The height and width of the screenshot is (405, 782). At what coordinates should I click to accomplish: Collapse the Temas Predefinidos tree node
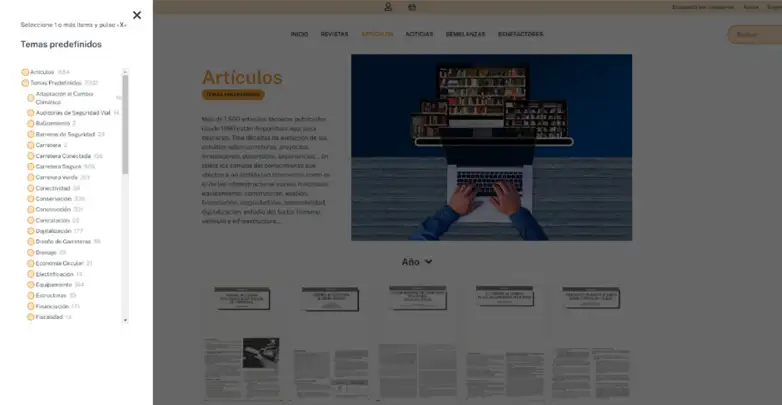[x=25, y=83]
